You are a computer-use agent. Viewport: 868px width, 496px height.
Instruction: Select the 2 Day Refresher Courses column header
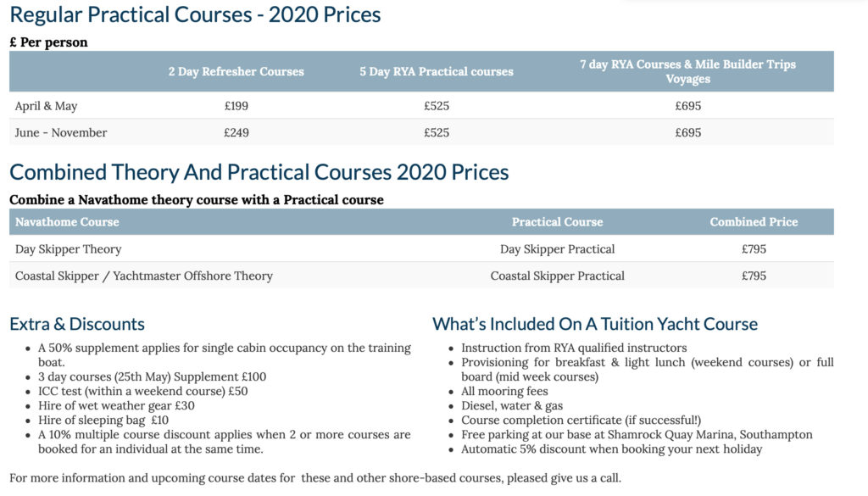click(236, 71)
